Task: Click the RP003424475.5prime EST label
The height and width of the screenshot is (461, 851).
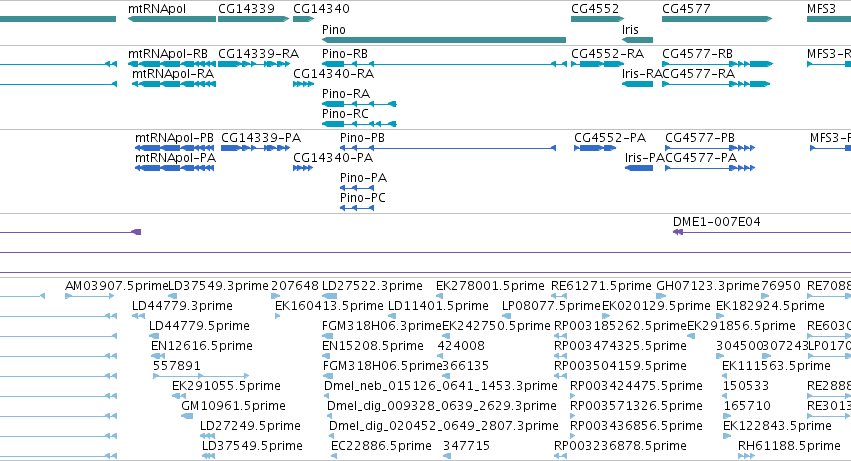Action: [x=637, y=386]
